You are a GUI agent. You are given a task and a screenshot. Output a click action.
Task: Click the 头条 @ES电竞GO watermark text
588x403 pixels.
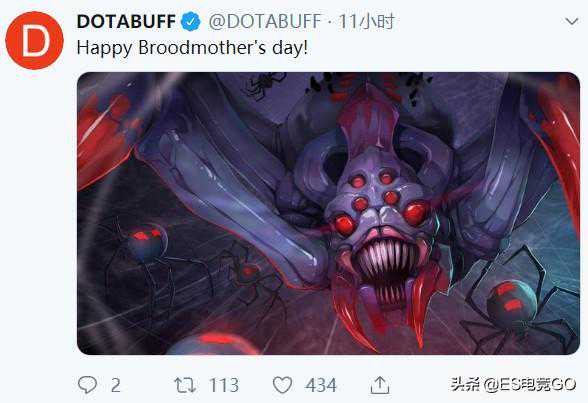(513, 385)
